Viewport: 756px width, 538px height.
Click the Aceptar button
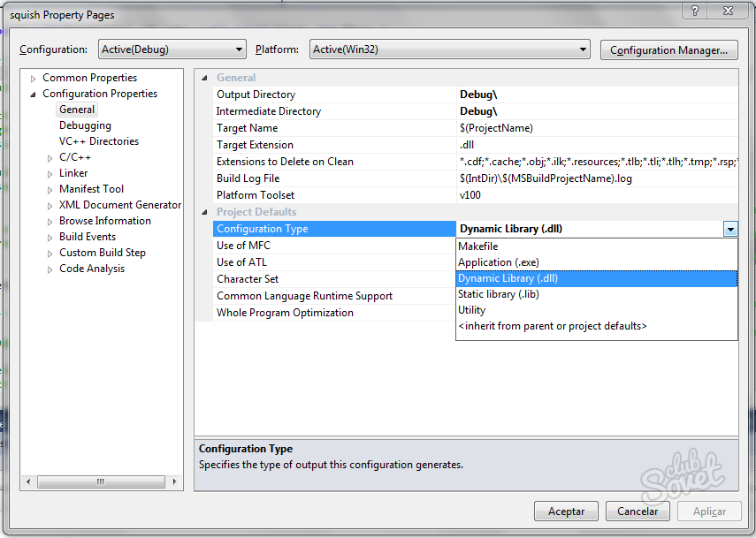(566, 511)
